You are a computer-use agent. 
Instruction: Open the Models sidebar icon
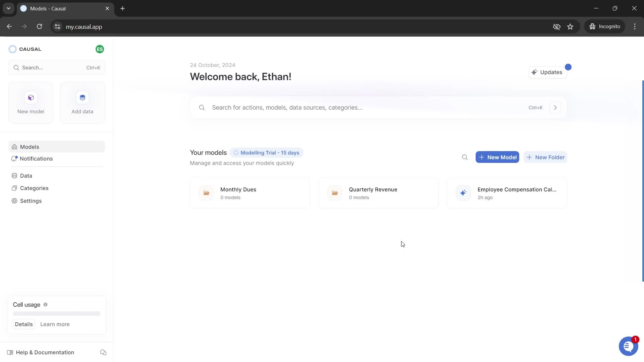point(14,147)
